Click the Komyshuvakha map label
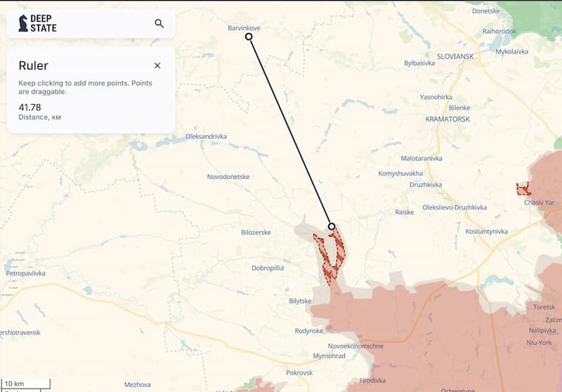The image size is (562, 392). click(x=400, y=174)
